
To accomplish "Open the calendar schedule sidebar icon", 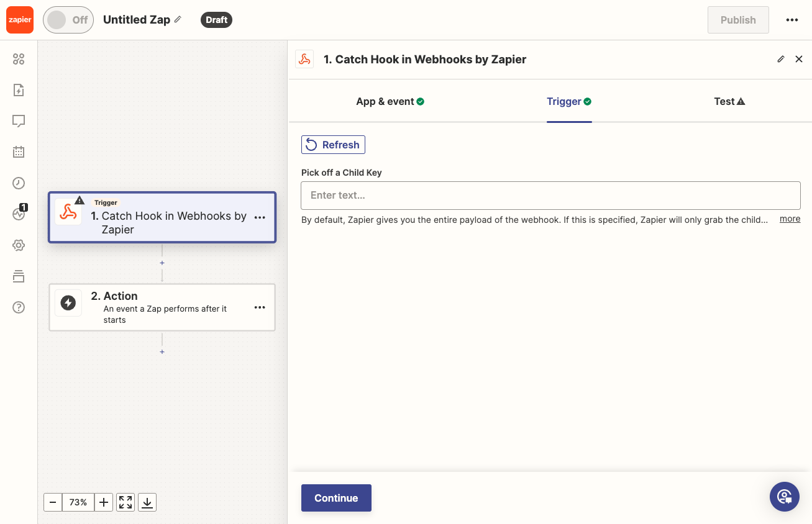I will pos(19,151).
